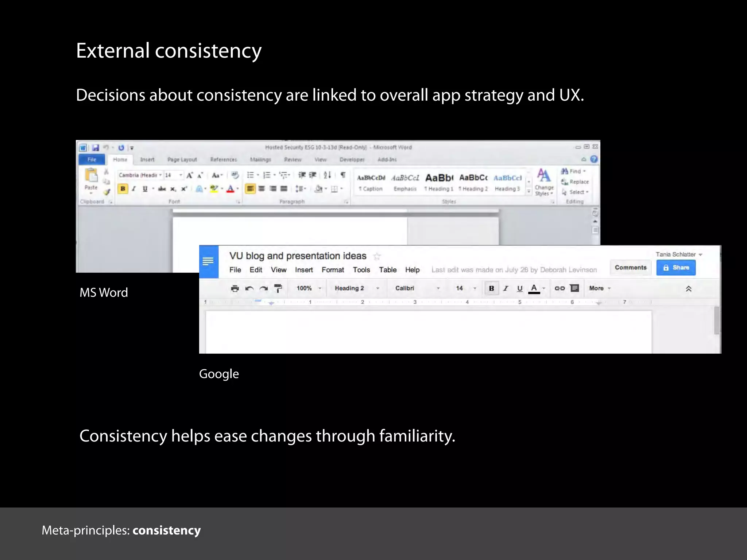Screen dimensions: 747x560
Task: Click the Subscript icon in Word
Action: (x=173, y=188)
